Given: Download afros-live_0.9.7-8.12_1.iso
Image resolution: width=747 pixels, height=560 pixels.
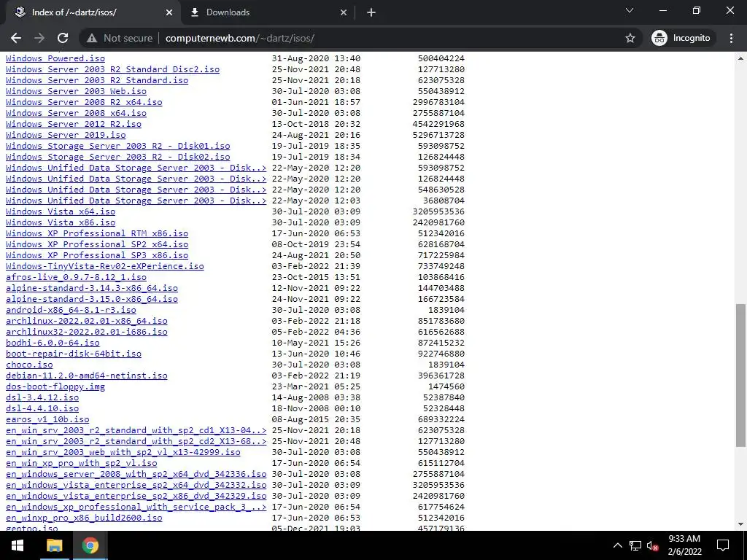Looking at the screenshot, I should tap(76, 277).
